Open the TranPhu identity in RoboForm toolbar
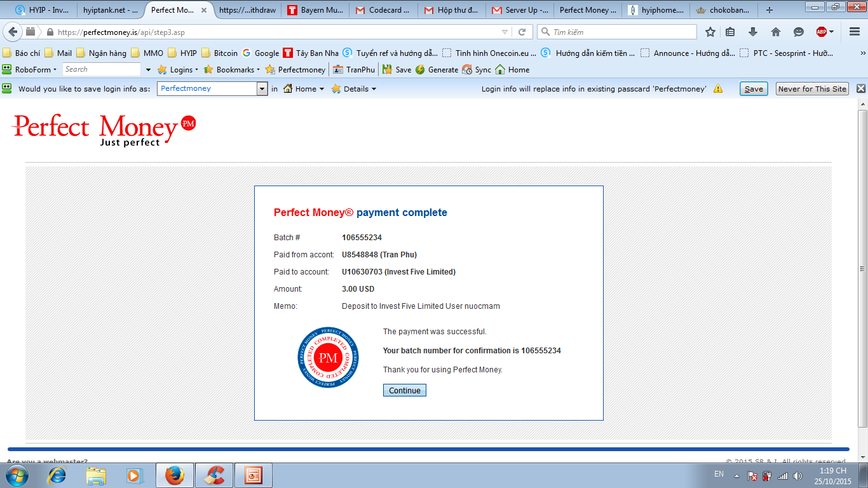The image size is (868, 488). tap(354, 70)
